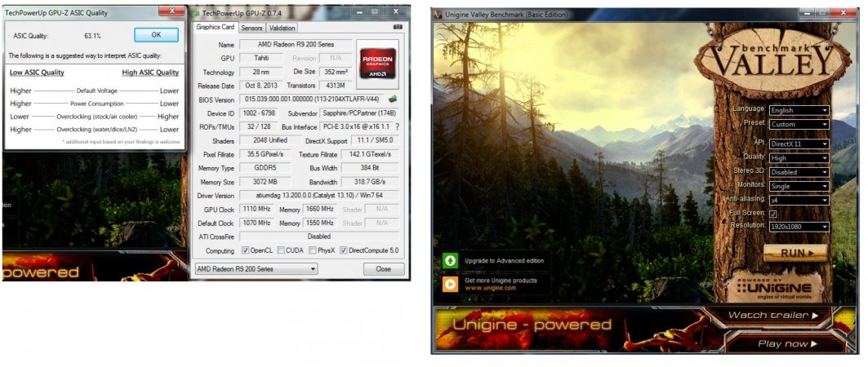Click the www.unigine.com link

[491, 288]
